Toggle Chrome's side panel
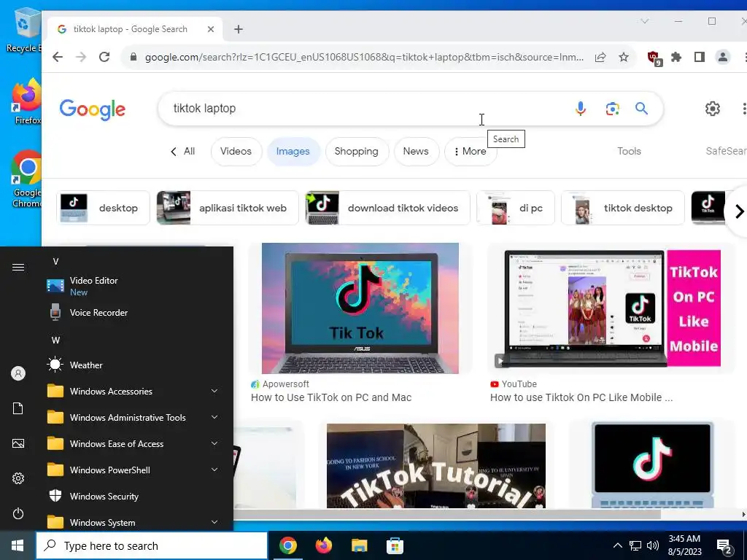 coord(700,57)
